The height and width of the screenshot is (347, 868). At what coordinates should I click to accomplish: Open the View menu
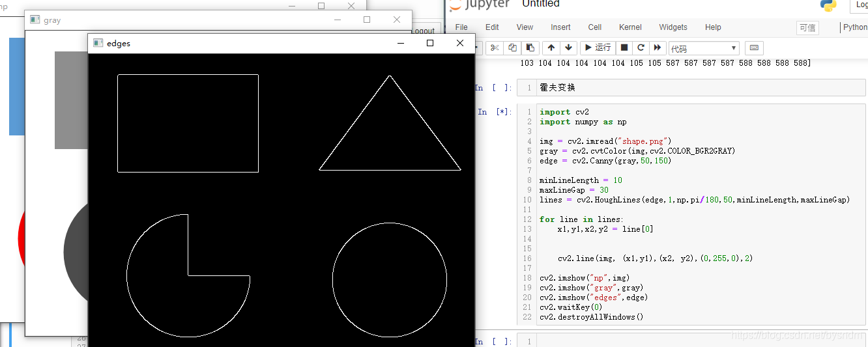(x=525, y=27)
